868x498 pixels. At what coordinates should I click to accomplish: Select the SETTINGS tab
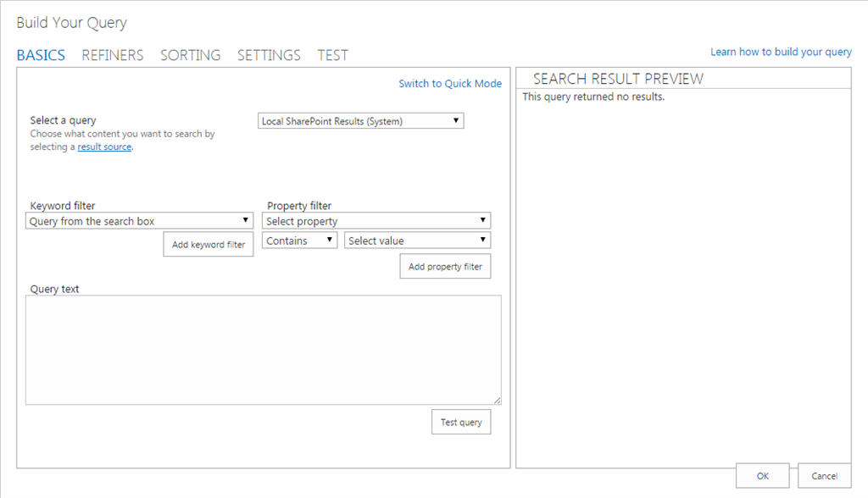tap(269, 55)
